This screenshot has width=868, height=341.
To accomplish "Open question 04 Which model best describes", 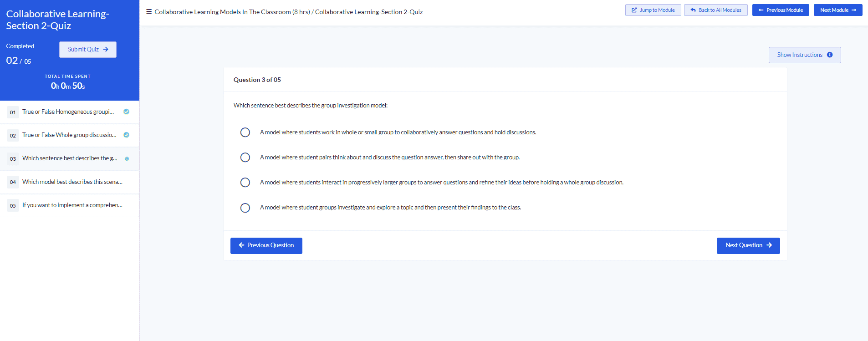I will (x=70, y=182).
